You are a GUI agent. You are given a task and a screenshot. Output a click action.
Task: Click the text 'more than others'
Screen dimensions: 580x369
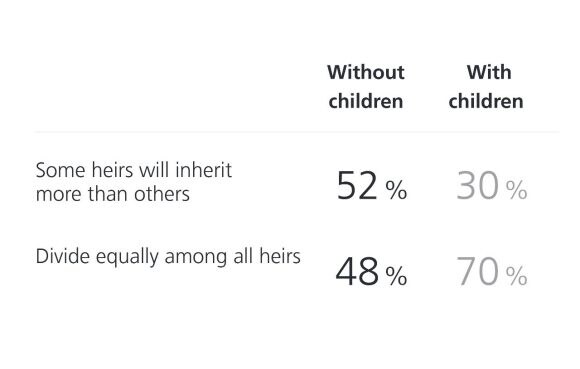[113, 194]
